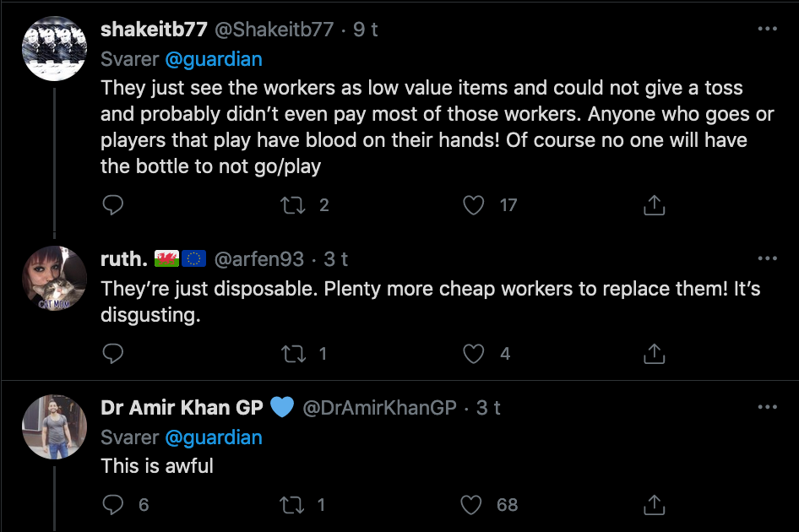Share ruth.'s tweet
Viewport: 799px width, 532px height.
click(655, 355)
